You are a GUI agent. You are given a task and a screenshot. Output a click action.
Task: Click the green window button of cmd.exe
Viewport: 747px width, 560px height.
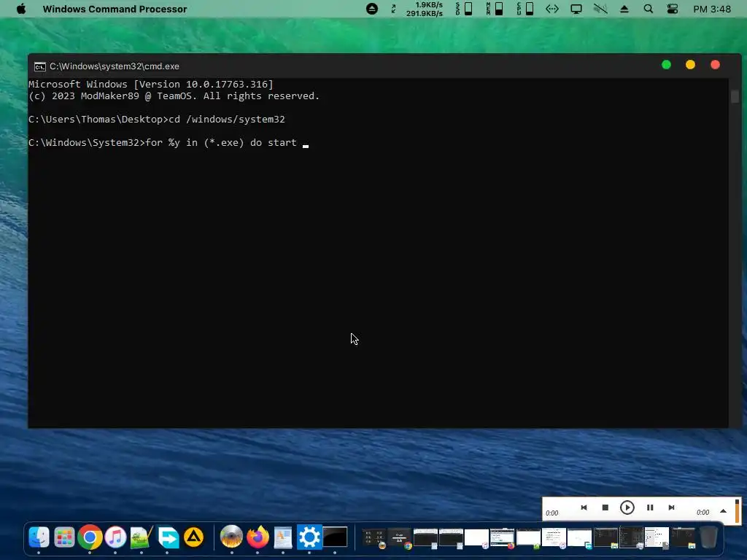click(667, 65)
